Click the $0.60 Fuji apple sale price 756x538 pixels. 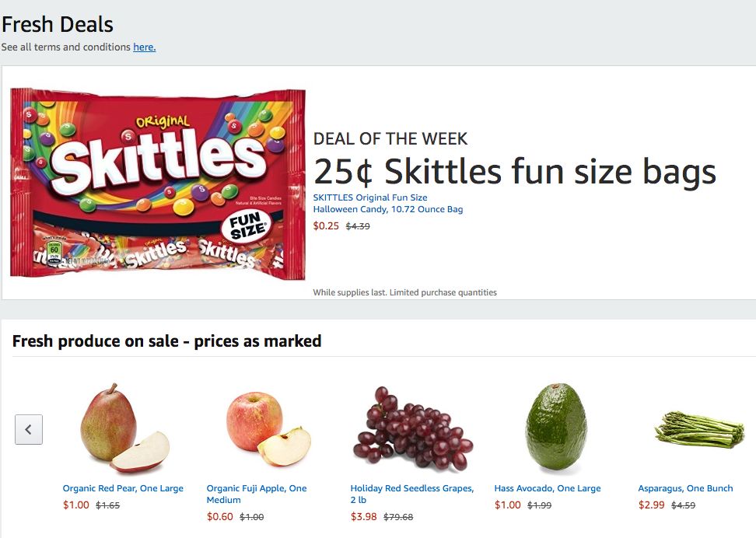tap(219, 517)
